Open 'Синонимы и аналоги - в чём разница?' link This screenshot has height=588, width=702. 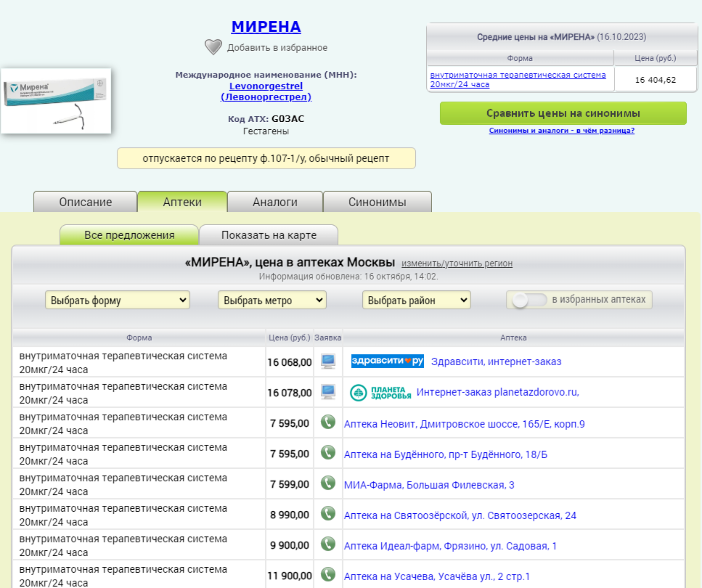562,131
